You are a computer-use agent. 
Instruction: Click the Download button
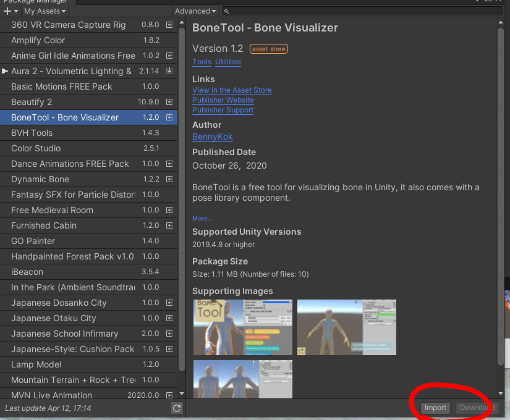pyautogui.click(x=477, y=408)
